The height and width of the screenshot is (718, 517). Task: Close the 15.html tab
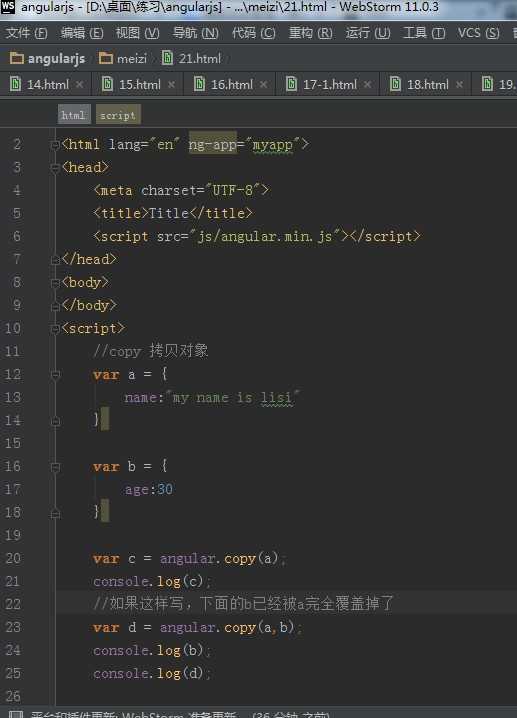pyautogui.click(x=171, y=85)
